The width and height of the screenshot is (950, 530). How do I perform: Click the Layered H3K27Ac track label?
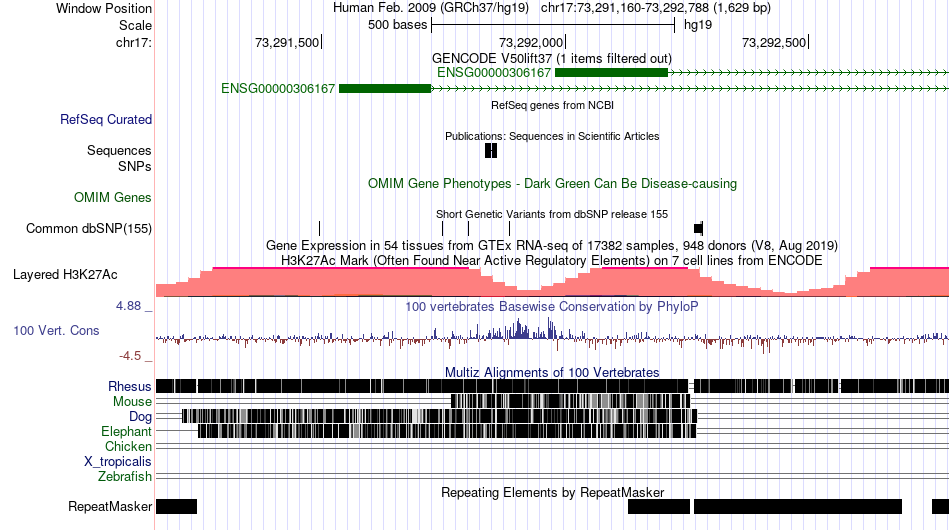point(65,274)
